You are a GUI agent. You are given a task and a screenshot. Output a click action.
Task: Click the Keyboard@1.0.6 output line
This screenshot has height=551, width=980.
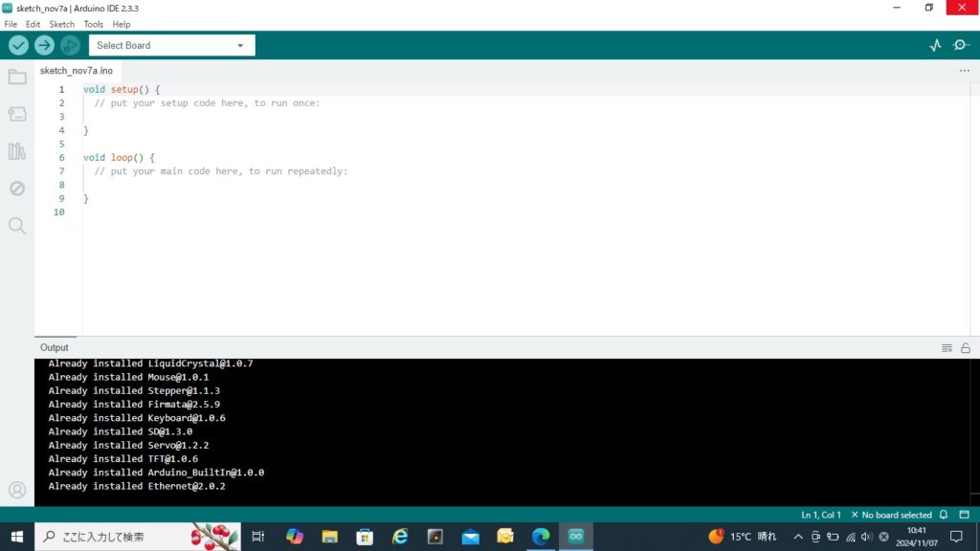(137, 418)
